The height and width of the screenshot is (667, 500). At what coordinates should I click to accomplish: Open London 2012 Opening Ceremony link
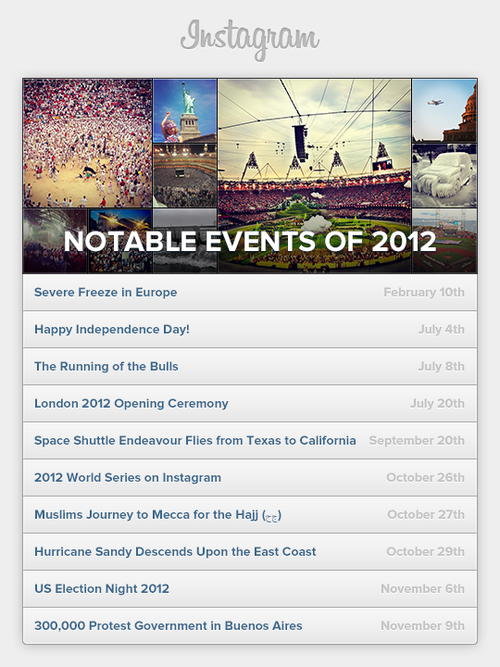[131, 403]
